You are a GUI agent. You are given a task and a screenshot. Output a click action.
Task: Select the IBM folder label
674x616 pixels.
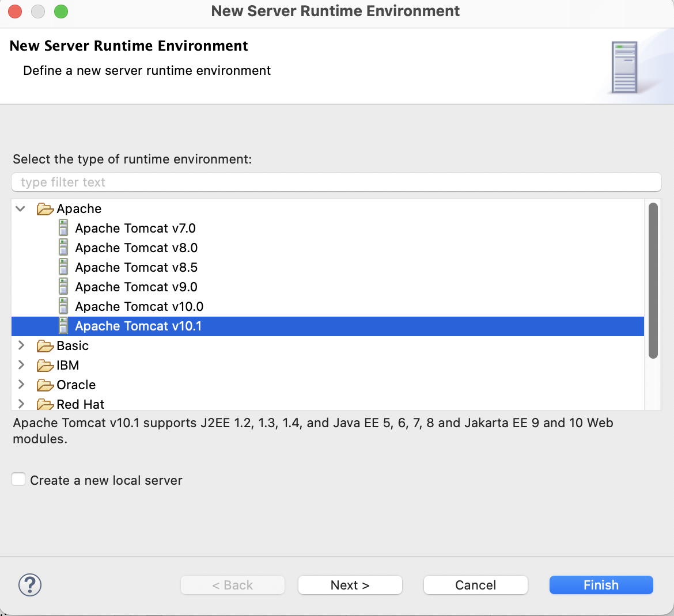[x=68, y=365]
